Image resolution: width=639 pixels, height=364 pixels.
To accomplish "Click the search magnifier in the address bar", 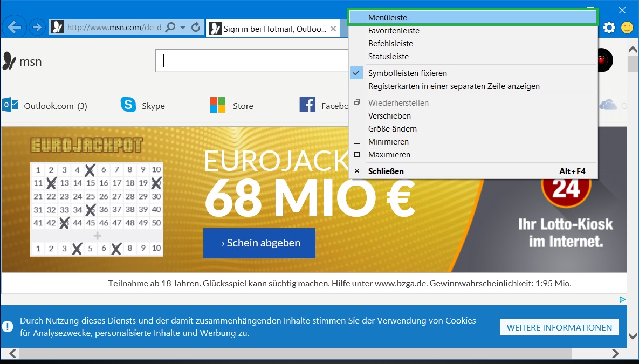I will coord(171,28).
